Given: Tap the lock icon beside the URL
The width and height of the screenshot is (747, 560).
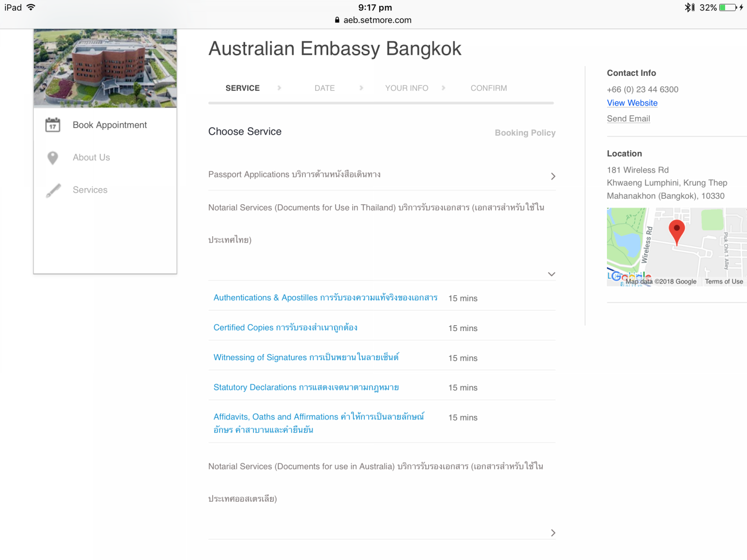Looking at the screenshot, I should coord(337,20).
